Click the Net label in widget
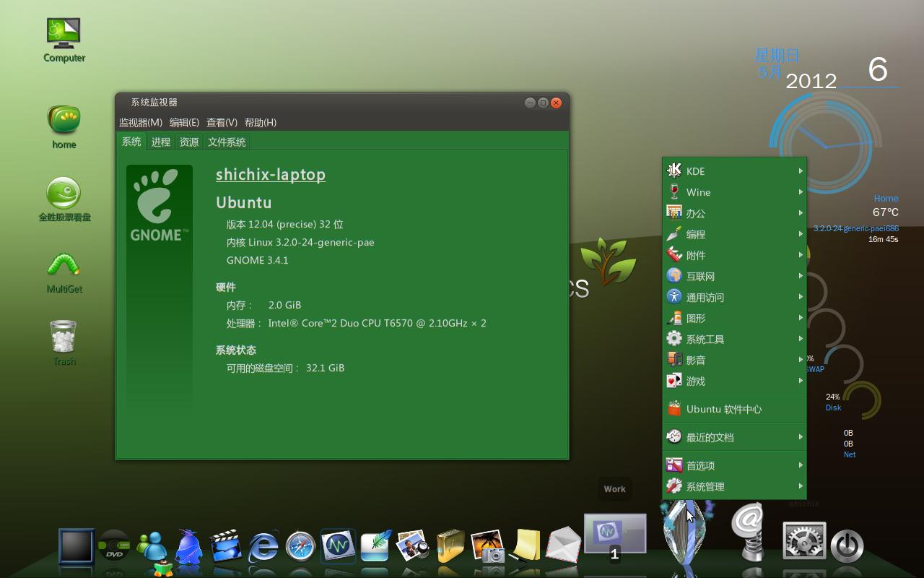Screen dimensions: 924x578 pyautogui.click(x=850, y=454)
